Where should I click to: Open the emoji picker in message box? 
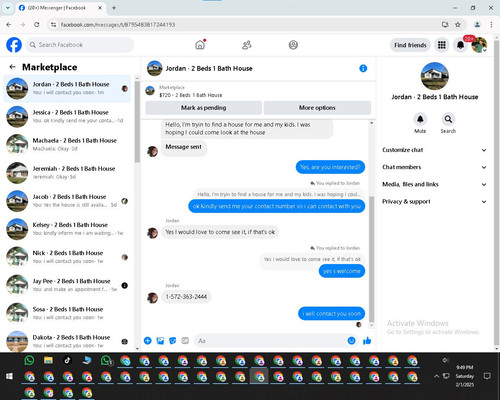click(351, 341)
